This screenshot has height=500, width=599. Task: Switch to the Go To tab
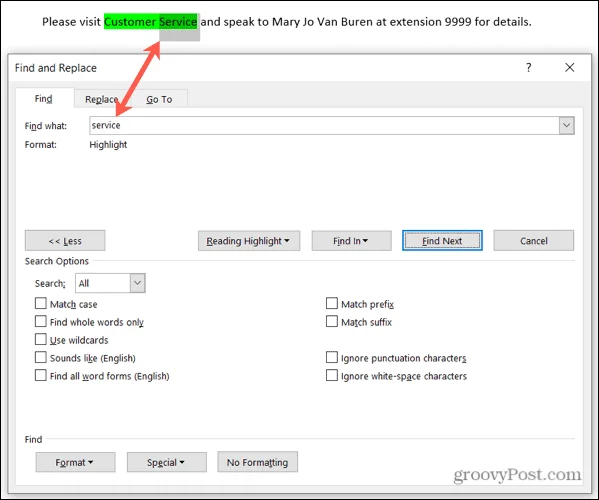[x=159, y=99]
